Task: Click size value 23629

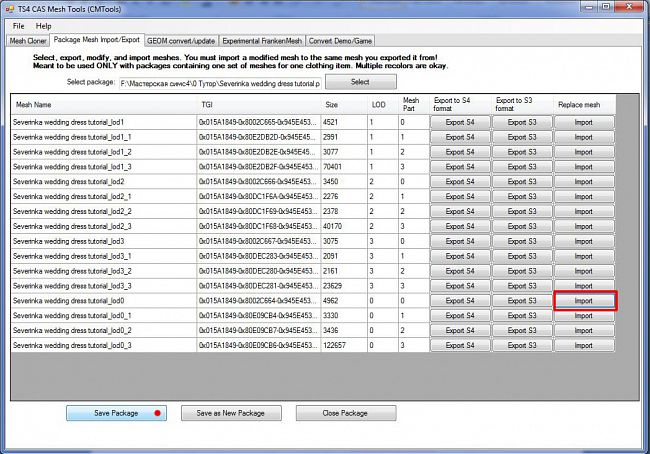Action: tap(344, 286)
